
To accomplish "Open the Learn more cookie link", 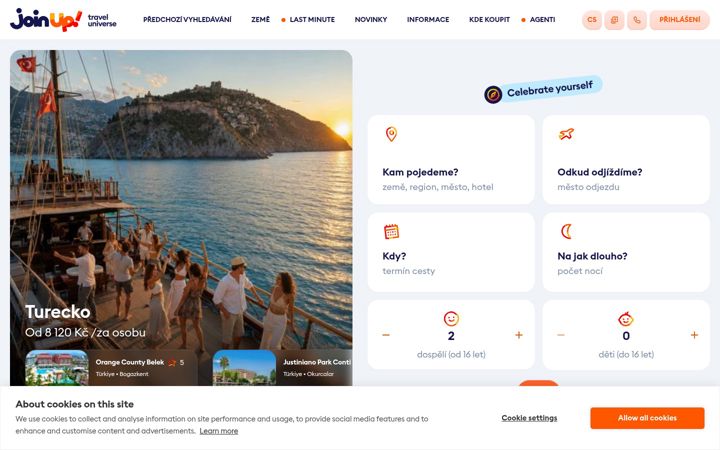I will (x=219, y=431).
